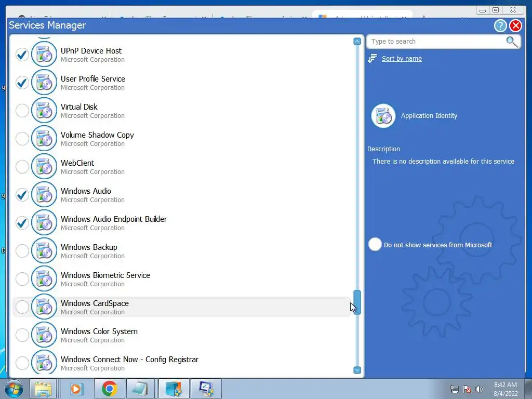Image resolution: width=532 pixels, height=399 pixels.
Task: Click the magnifying glass search icon
Action: click(512, 42)
